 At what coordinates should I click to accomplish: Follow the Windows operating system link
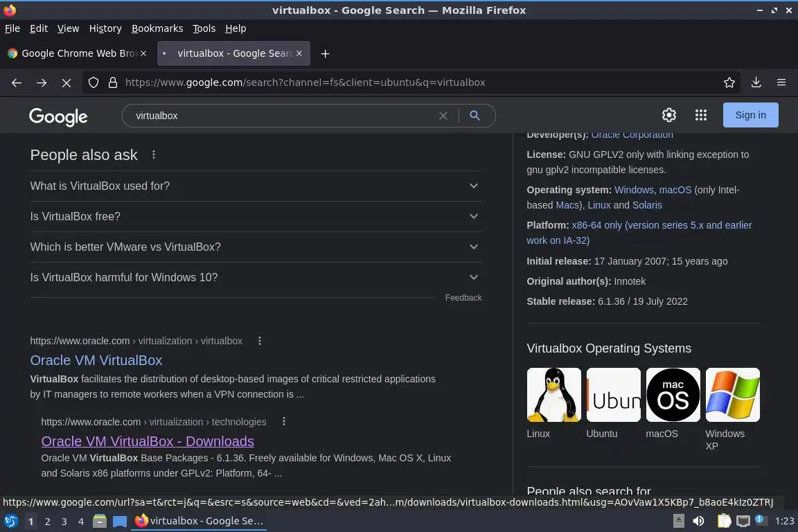tap(634, 190)
